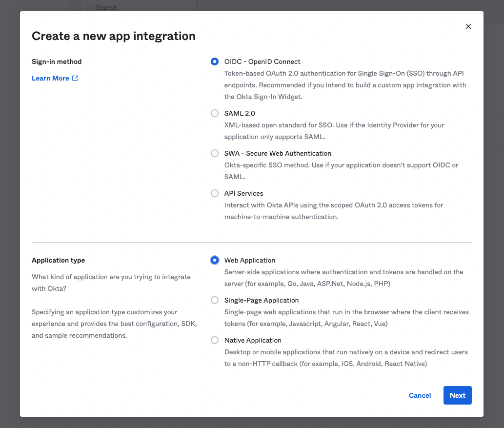Click the OIDC - OpenID Connect label text
The width and height of the screenshot is (504, 428).
262,61
